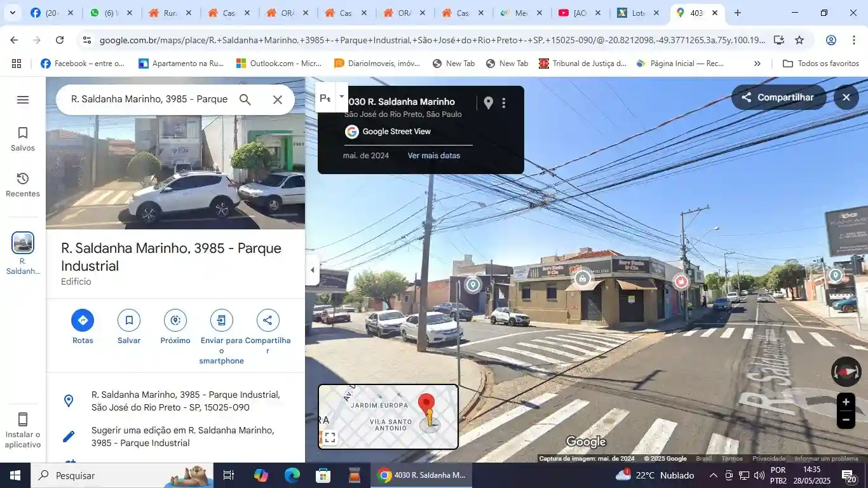Zoom out on Street View
The width and height of the screenshot is (868, 488).
846,420
